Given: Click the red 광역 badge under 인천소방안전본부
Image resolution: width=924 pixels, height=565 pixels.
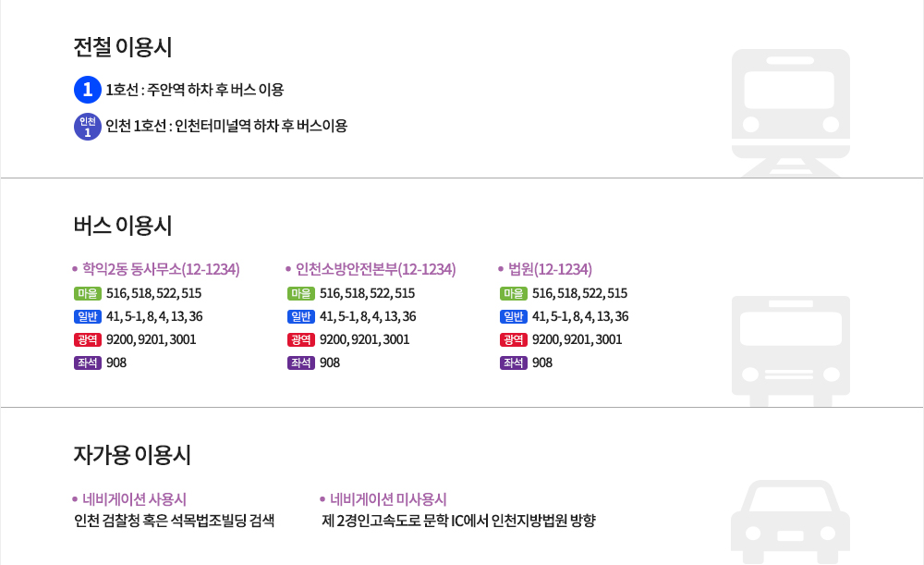Looking at the screenshot, I should point(301,339).
